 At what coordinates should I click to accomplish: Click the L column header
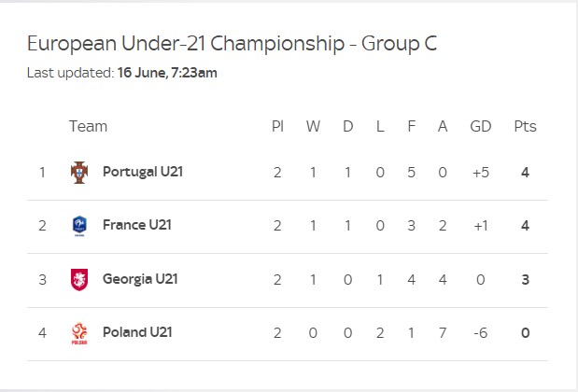tap(379, 126)
